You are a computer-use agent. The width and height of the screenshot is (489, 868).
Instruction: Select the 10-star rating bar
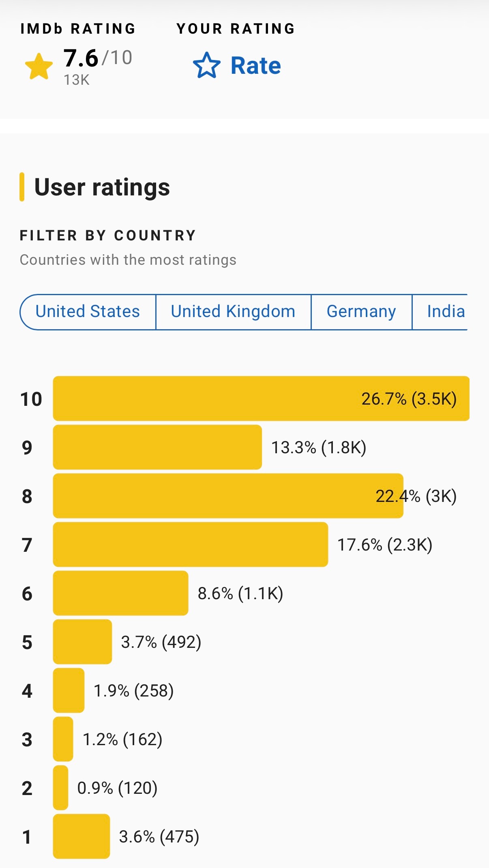coord(261,399)
